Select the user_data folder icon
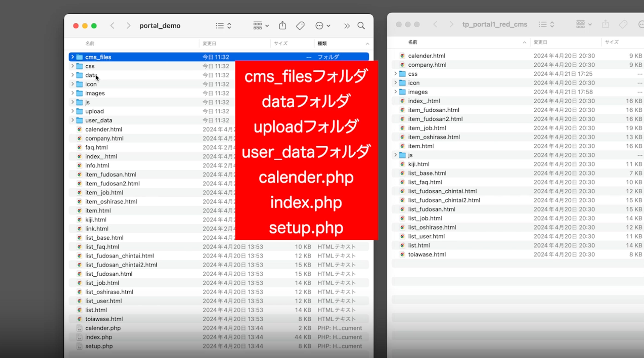Image resolution: width=644 pixels, height=358 pixels. [79, 120]
